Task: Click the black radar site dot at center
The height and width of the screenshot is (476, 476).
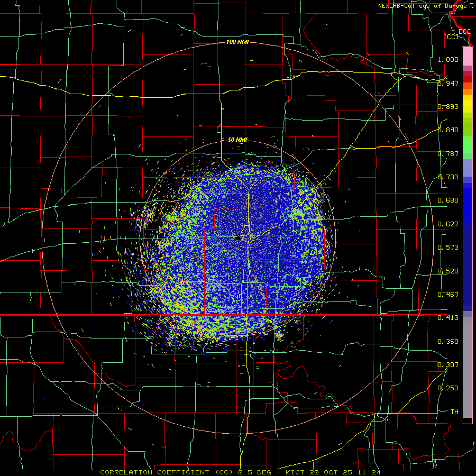Action: point(238,239)
